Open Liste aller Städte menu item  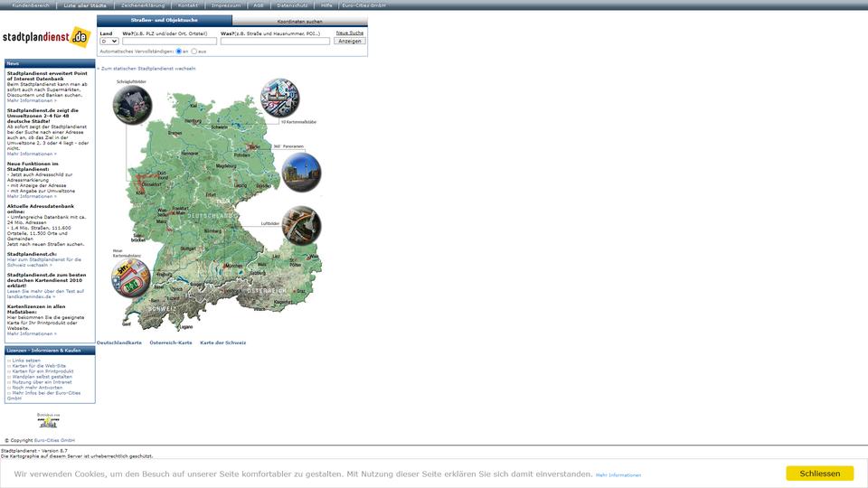tap(85, 5)
